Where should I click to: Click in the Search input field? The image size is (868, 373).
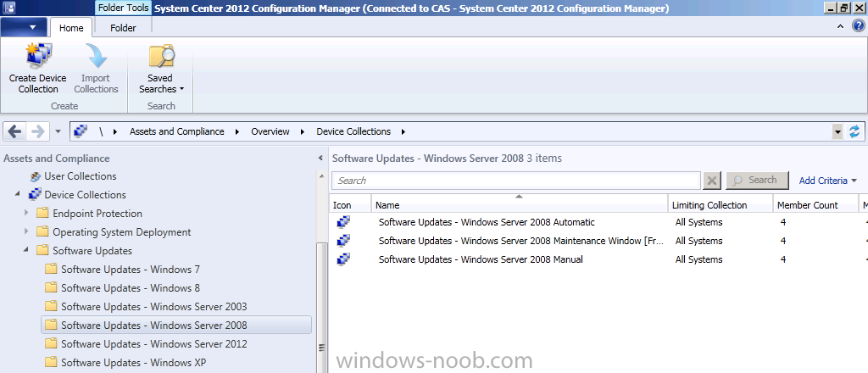(x=516, y=181)
